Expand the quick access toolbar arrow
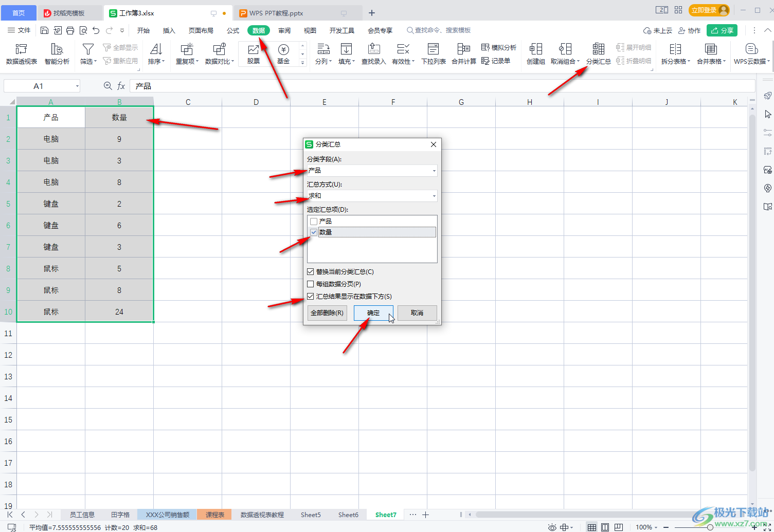 (x=122, y=30)
